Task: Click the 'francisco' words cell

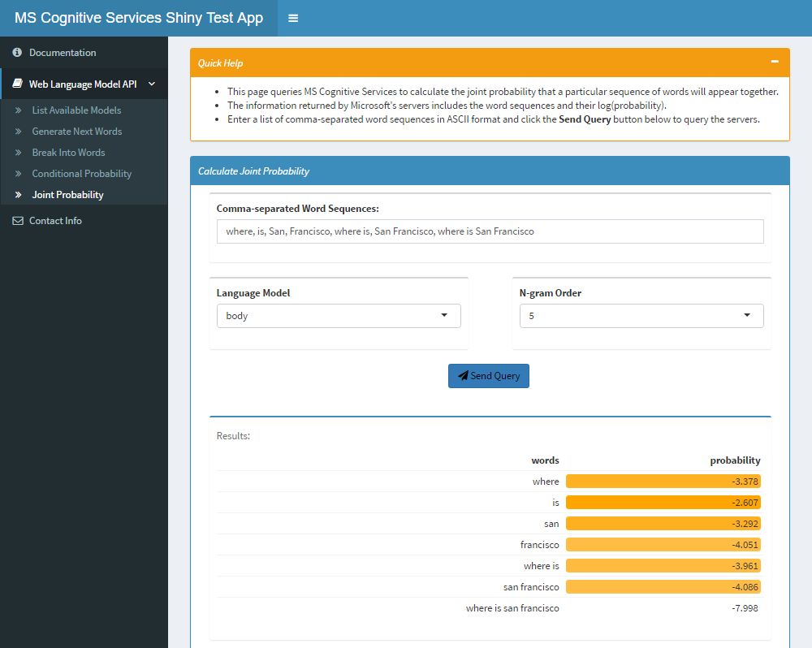Action: 540,545
